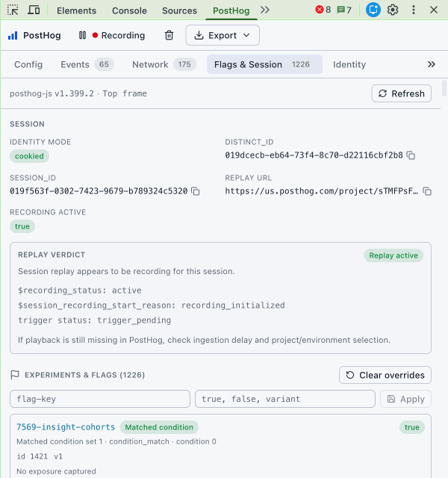Open the blue AI assistance icon
Screen dimensions: 448x478
click(x=373, y=10)
